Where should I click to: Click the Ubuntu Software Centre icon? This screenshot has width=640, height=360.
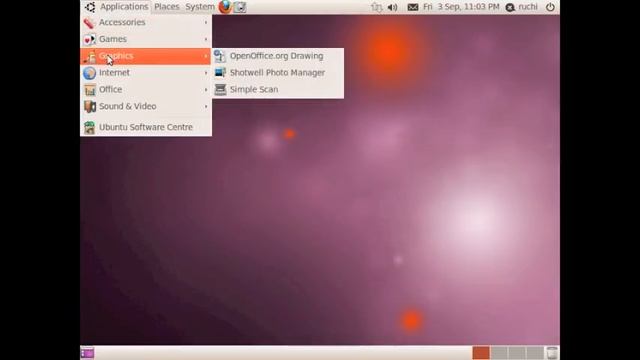tap(89, 128)
